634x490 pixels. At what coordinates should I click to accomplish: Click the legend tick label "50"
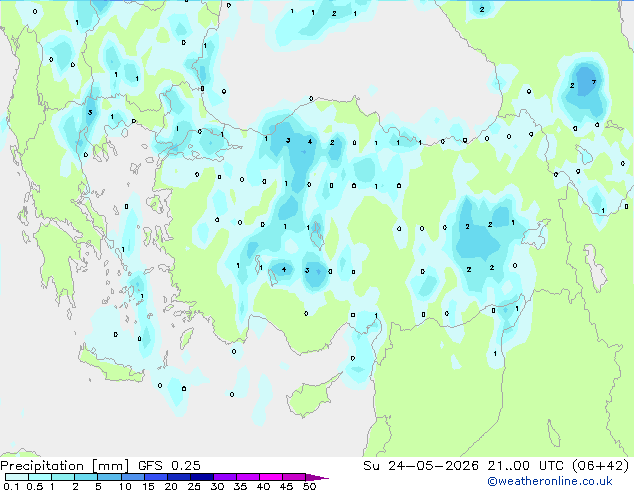click(309, 486)
